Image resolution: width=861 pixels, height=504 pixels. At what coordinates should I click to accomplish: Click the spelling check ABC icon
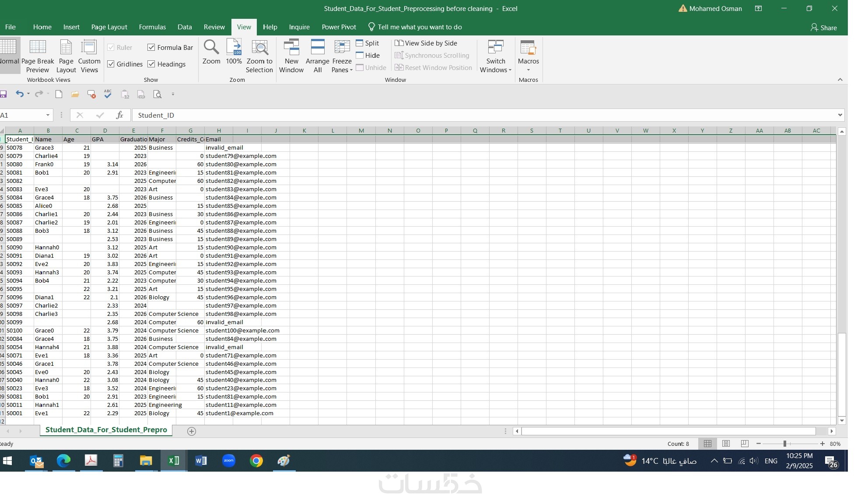click(x=108, y=94)
